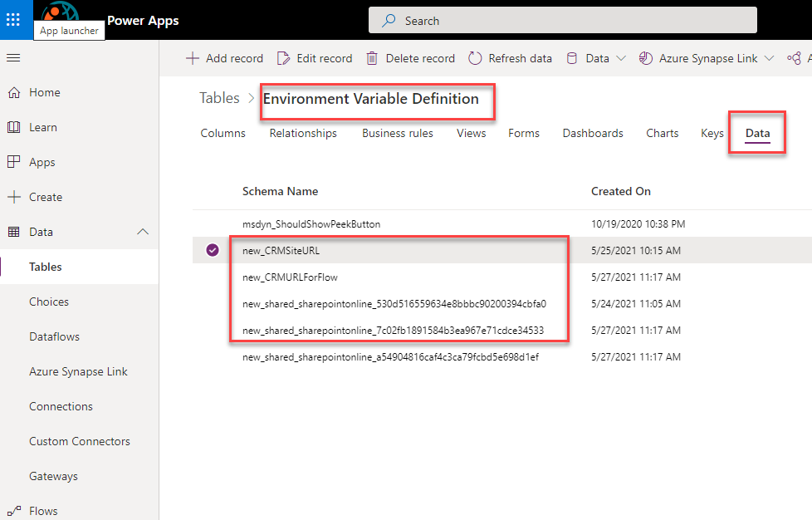Go back via Tables breadcrumb link
This screenshot has height=520, width=812.
coord(219,98)
